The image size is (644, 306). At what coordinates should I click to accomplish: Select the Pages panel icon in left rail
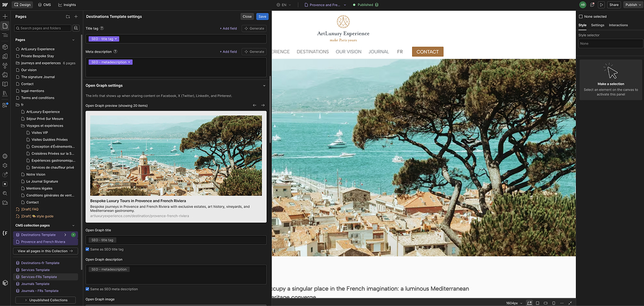pyautogui.click(x=5, y=26)
